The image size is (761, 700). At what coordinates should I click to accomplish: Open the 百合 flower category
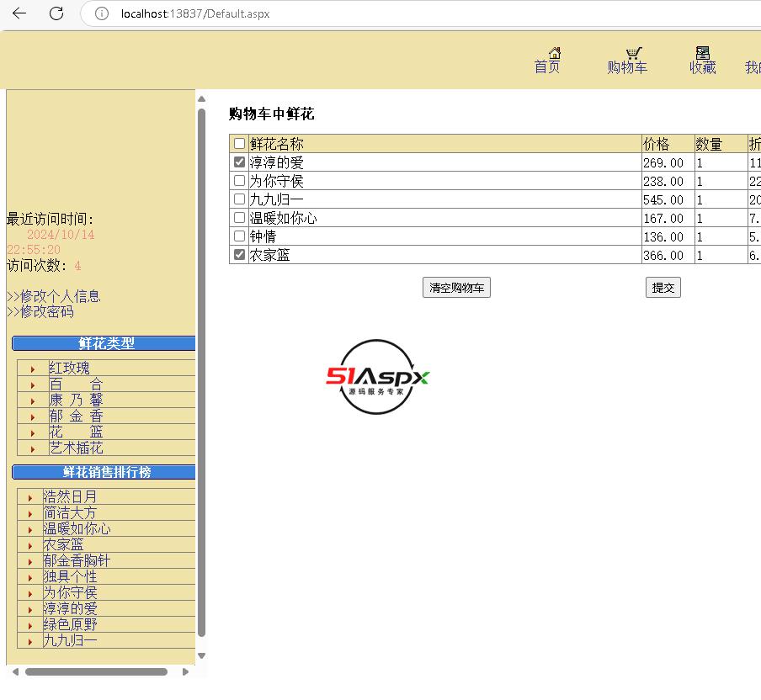point(76,384)
